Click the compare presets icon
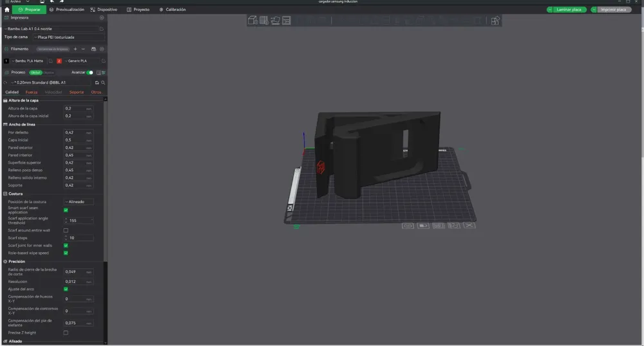The height and width of the screenshot is (346, 644). click(x=104, y=73)
